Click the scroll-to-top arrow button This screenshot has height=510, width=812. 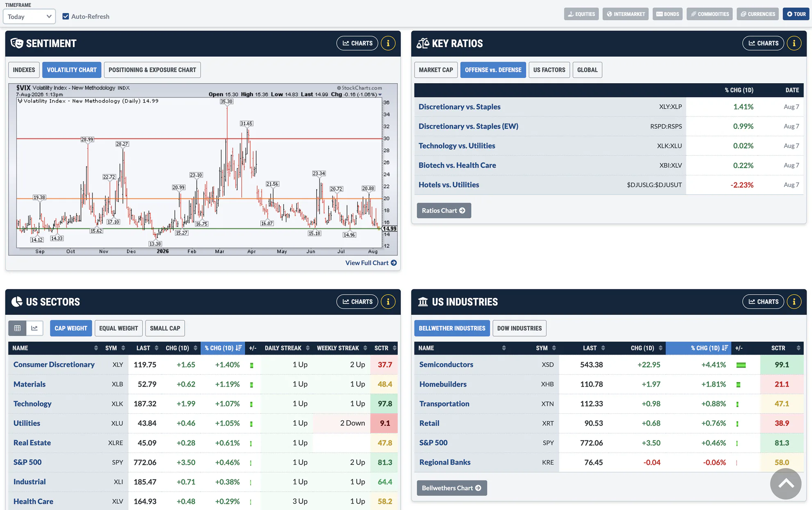point(785,484)
